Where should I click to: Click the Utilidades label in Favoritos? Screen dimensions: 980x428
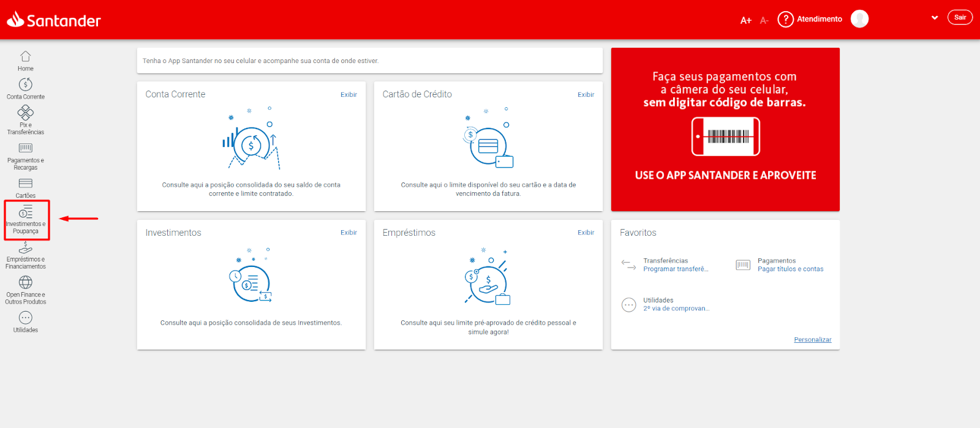(658, 301)
